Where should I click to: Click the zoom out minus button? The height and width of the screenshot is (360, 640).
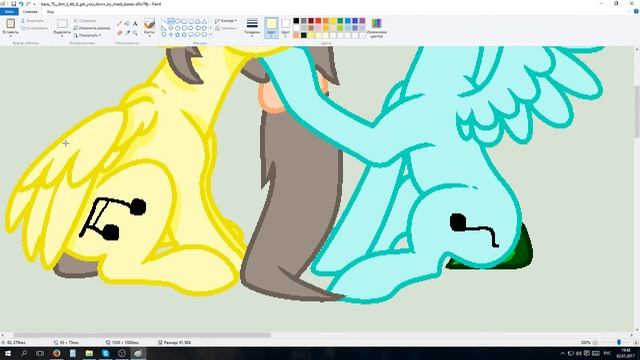595,342
